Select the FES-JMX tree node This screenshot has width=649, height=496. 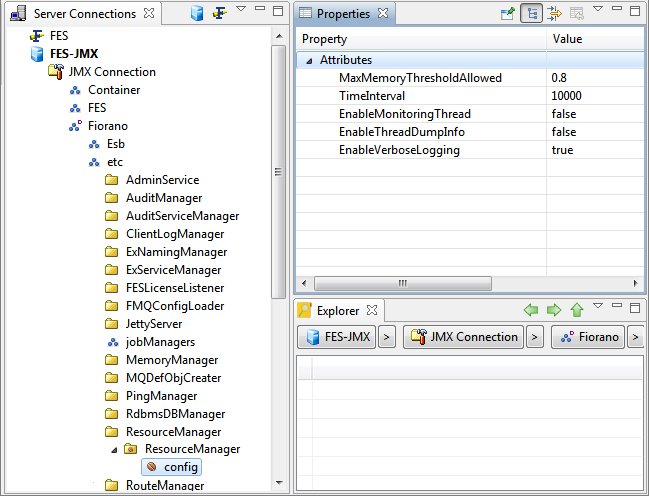click(x=74, y=54)
